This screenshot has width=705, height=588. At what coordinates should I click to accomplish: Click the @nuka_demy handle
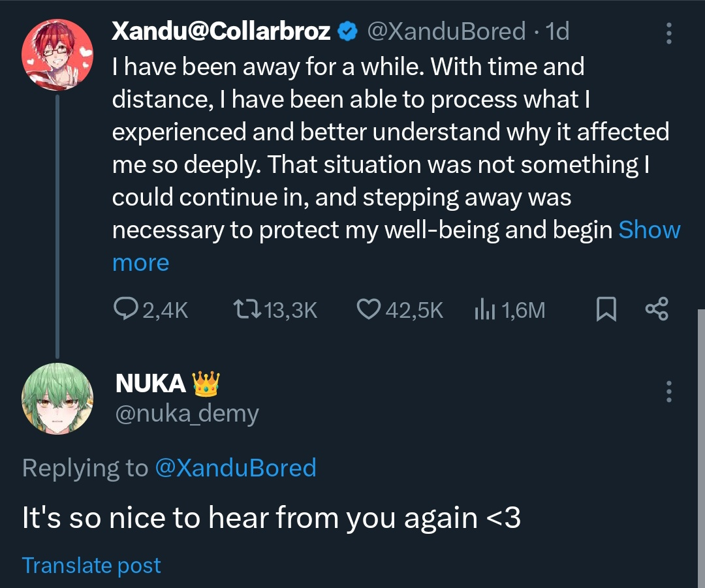(x=187, y=413)
